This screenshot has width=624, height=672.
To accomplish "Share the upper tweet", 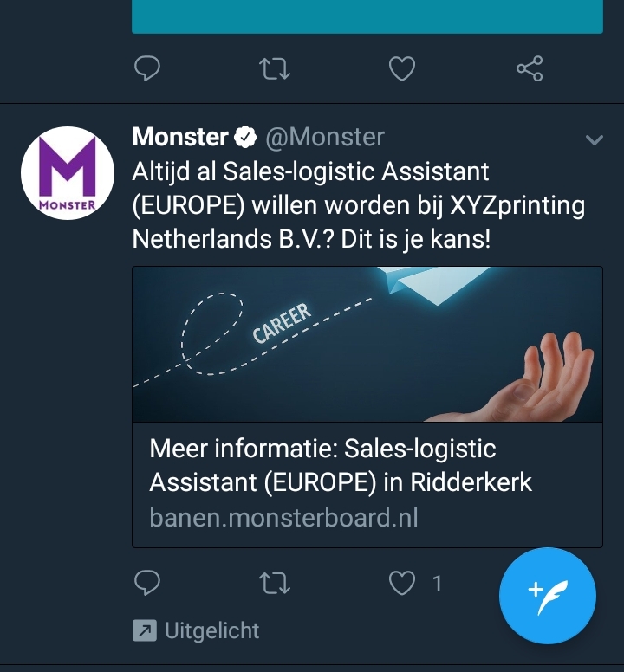I will click(x=530, y=68).
